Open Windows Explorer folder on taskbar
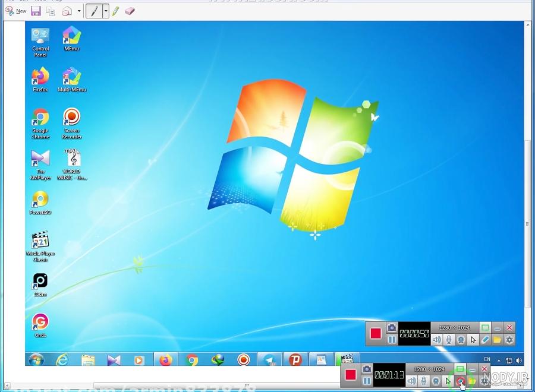Screen dimensions: 535x392 coord(88,360)
